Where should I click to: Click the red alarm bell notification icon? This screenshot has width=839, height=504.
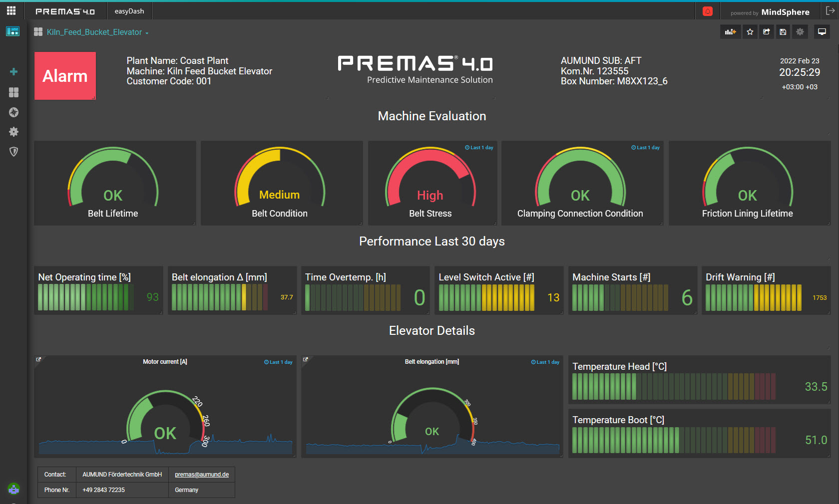click(708, 11)
